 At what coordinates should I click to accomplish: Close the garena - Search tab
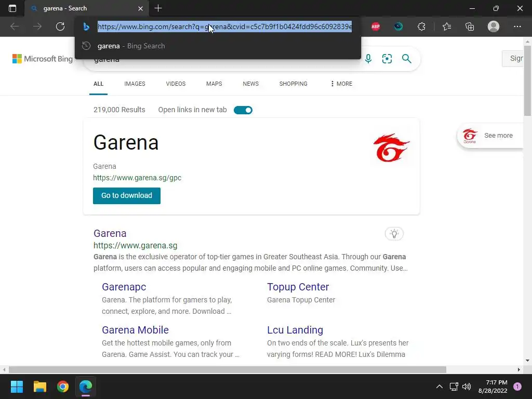pos(140,8)
